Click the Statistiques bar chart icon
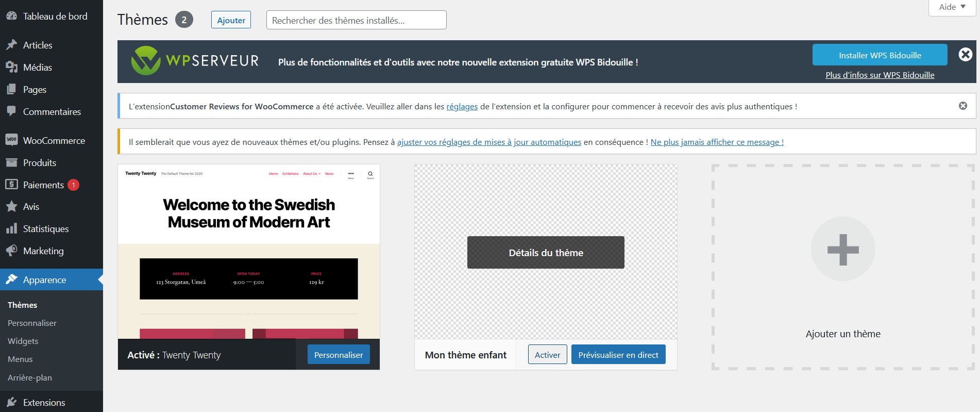980x412 pixels. point(12,228)
